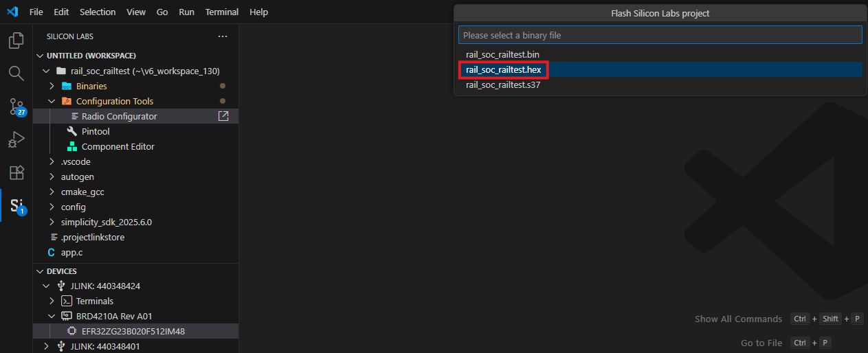
Task: Click the rail_soc_railtest project folder icon
Action: coord(61,71)
